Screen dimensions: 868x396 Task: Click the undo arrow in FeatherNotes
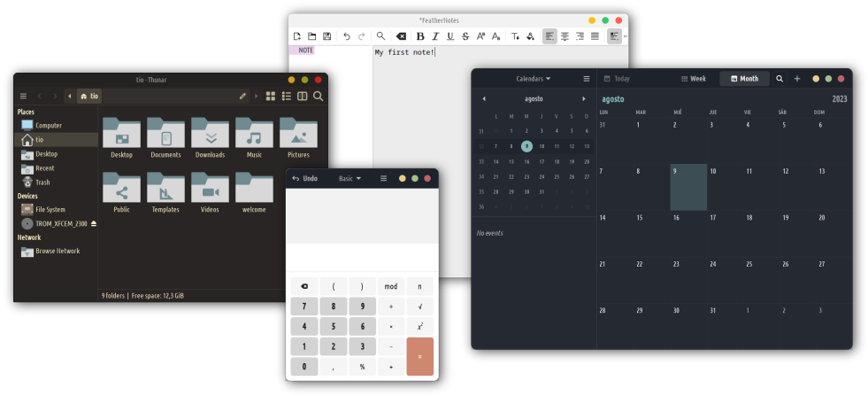pos(346,36)
